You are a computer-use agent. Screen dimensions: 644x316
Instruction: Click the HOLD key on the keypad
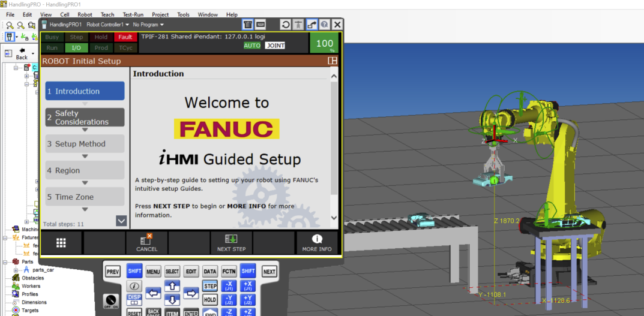click(210, 299)
